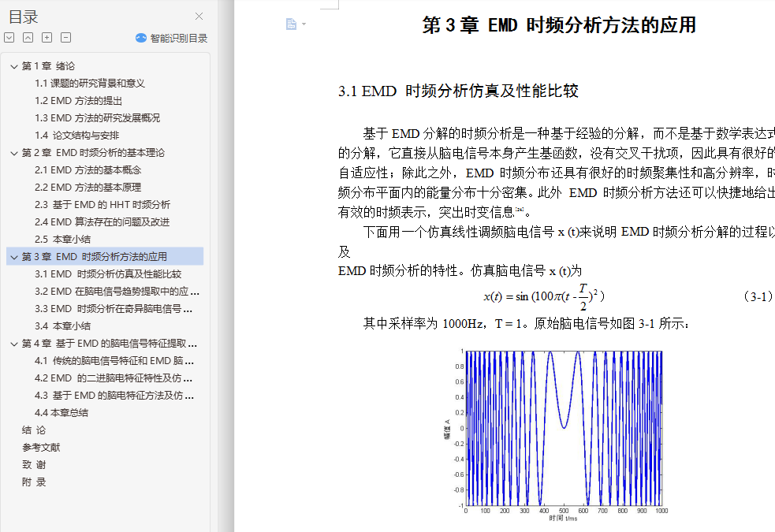The height and width of the screenshot is (532, 775).
Task: Click the equation x(t)=sin(100π(t-T/2)²)
Action: (544, 297)
